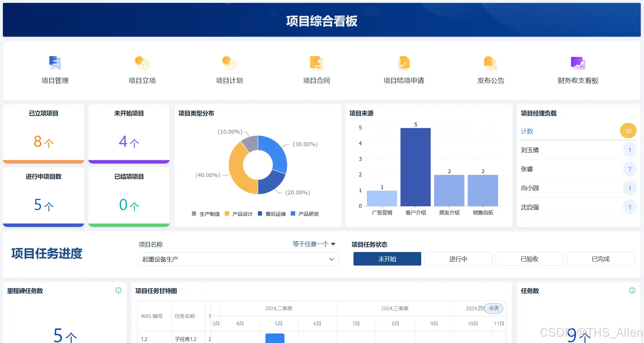Click the yellow 10 count badge

628,131
